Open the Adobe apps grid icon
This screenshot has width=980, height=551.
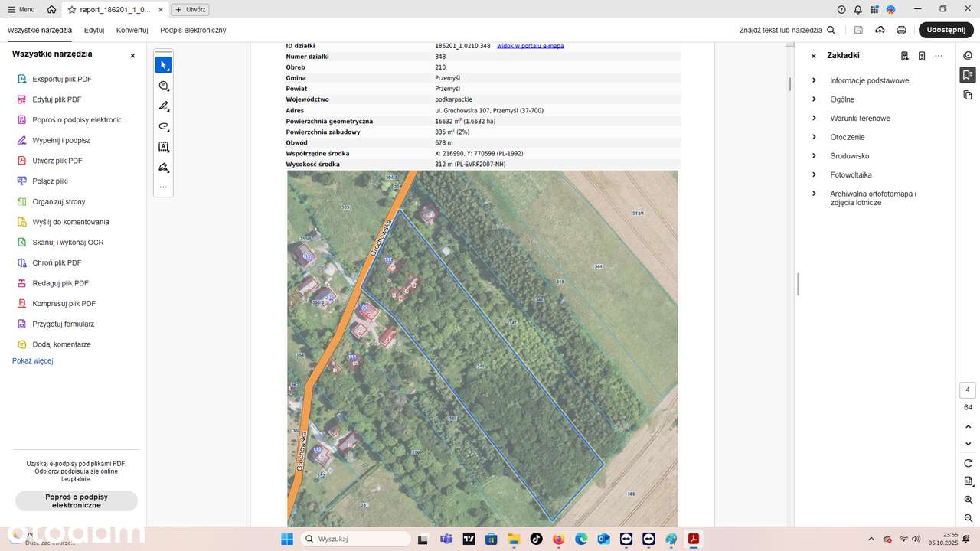click(x=874, y=10)
